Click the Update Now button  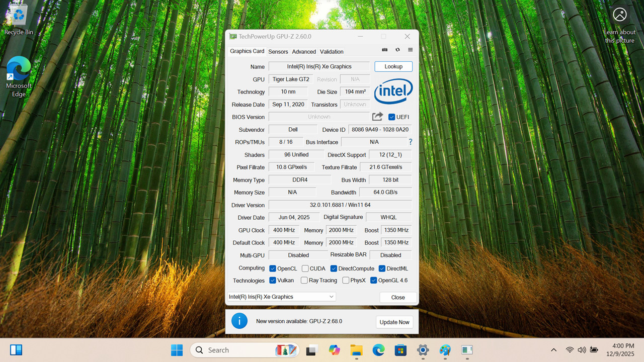[x=394, y=322]
